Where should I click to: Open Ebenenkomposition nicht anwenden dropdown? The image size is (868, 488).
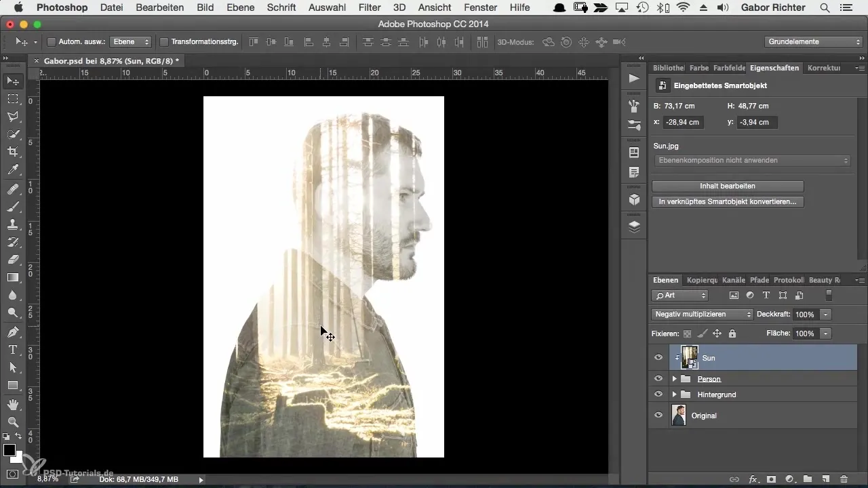[x=752, y=161]
